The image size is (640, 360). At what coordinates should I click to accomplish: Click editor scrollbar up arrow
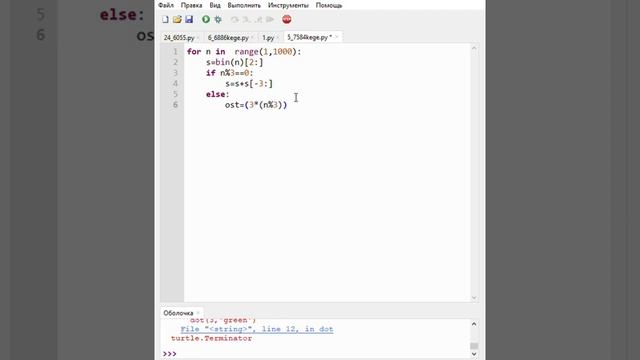[x=474, y=48]
